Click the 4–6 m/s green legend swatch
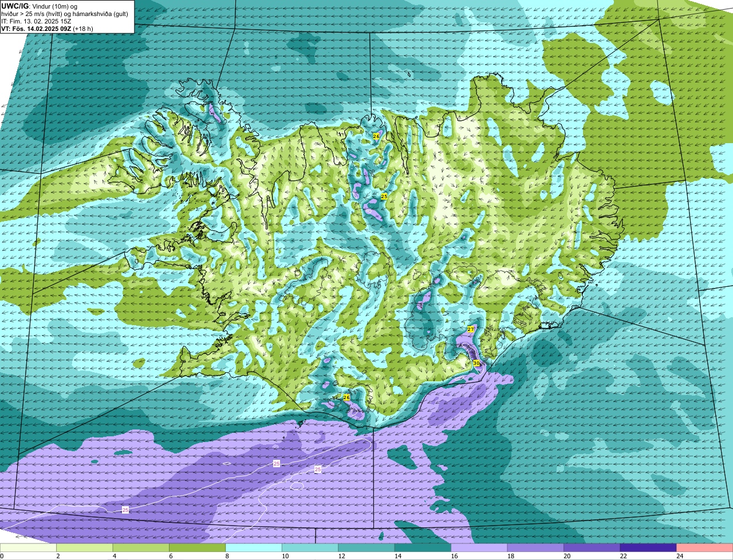733x560 pixels. coord(141,547)
